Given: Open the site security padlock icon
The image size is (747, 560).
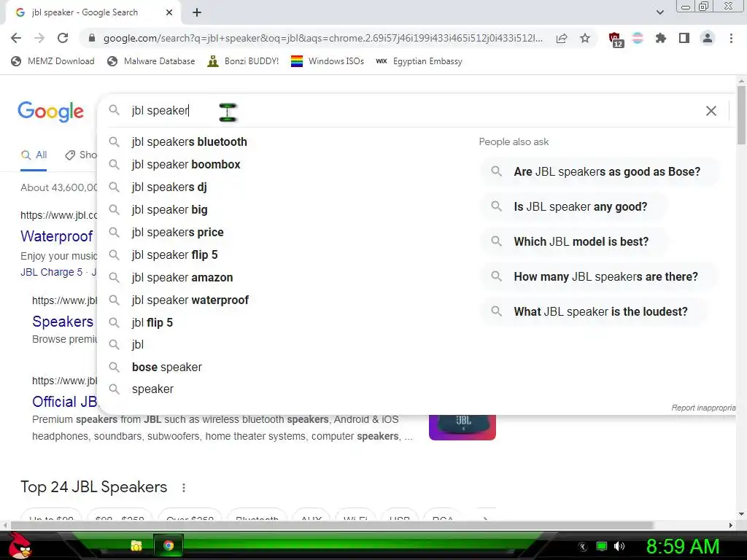Looking at the screenshot, I should point(91,38).
